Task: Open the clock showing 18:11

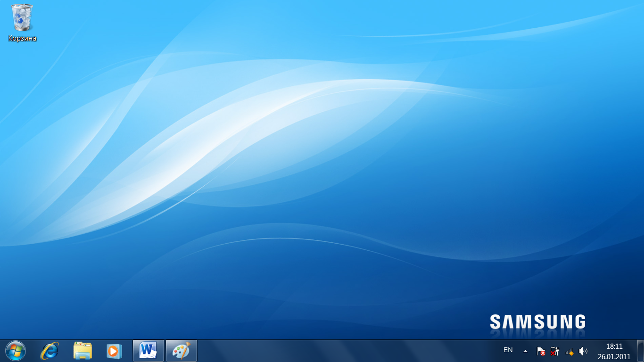Action: (x=614, y=346)
